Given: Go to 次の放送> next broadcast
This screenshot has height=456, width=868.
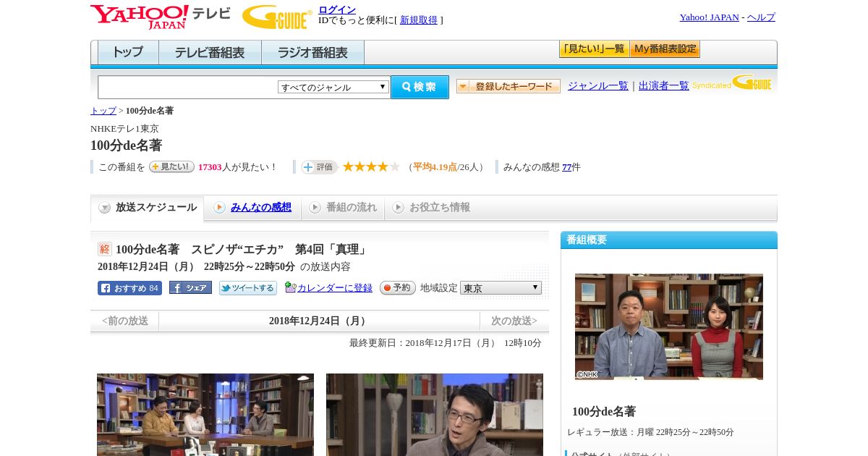Looking at the screenshot, I should pyautogui.click(x=514, y=321).
